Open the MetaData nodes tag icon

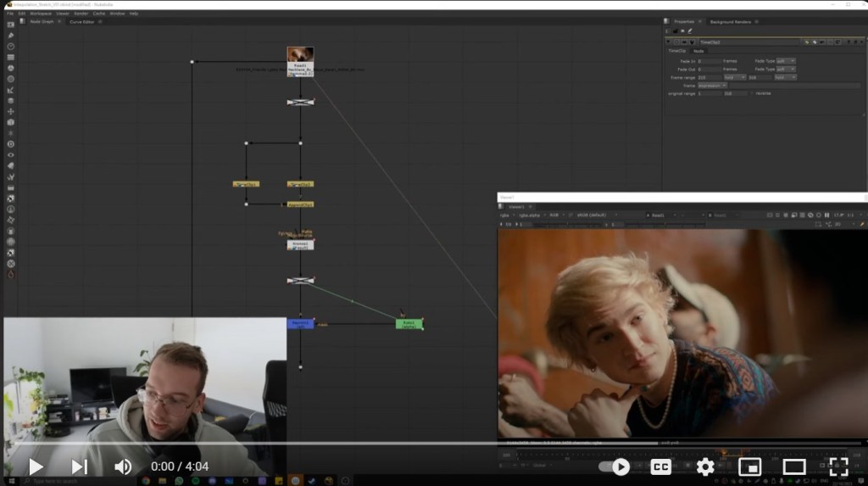click(x=10, y=165)
